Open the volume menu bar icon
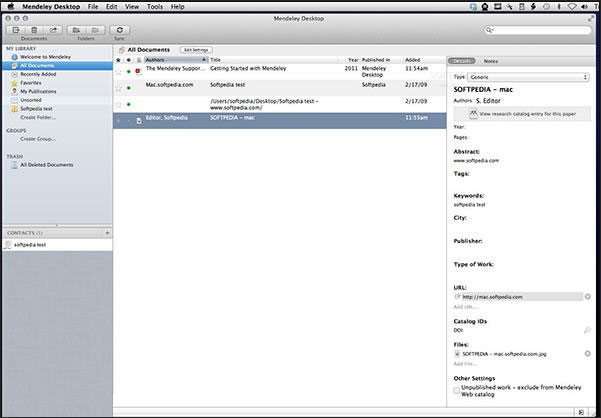This screenshot has height=418, width=601. [x=584, y=7]
